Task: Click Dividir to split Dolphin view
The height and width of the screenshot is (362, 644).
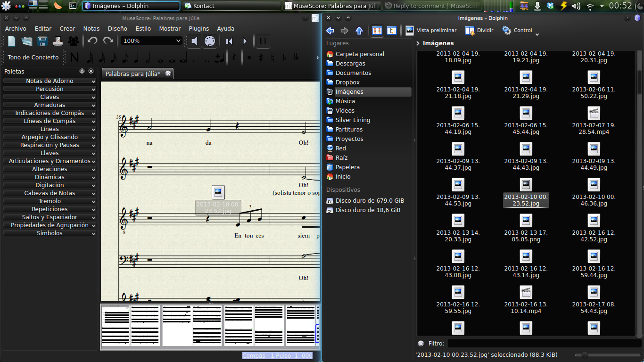Action: point(479,30)
